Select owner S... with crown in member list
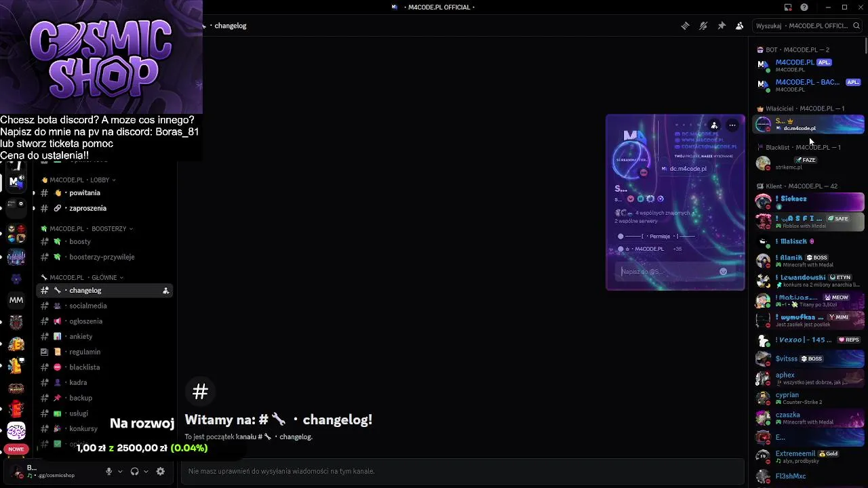Viewport: 868px width, 488px height. [809, 124]
